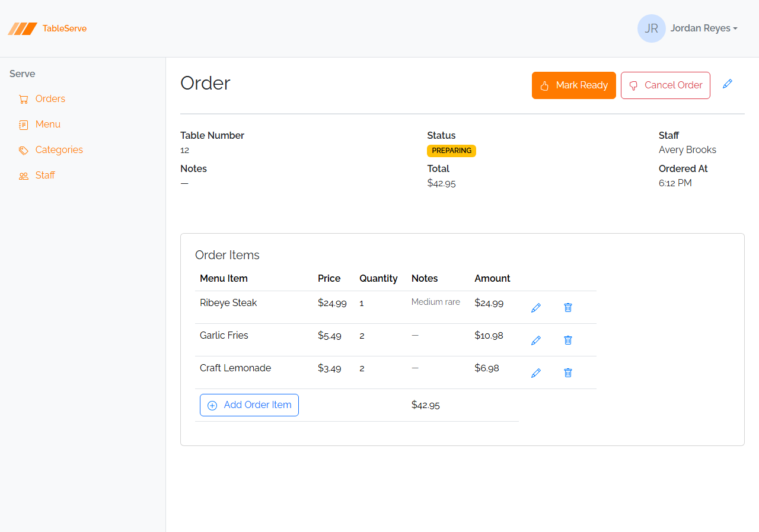
Task: Click the Order page heading
Action: pos(205,83)
